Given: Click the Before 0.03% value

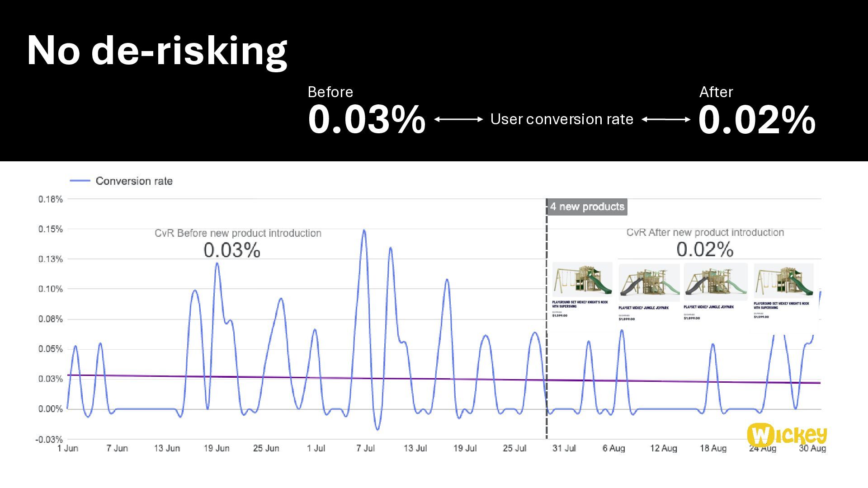Looking at the screenshot, I should (x=366, y=119).
